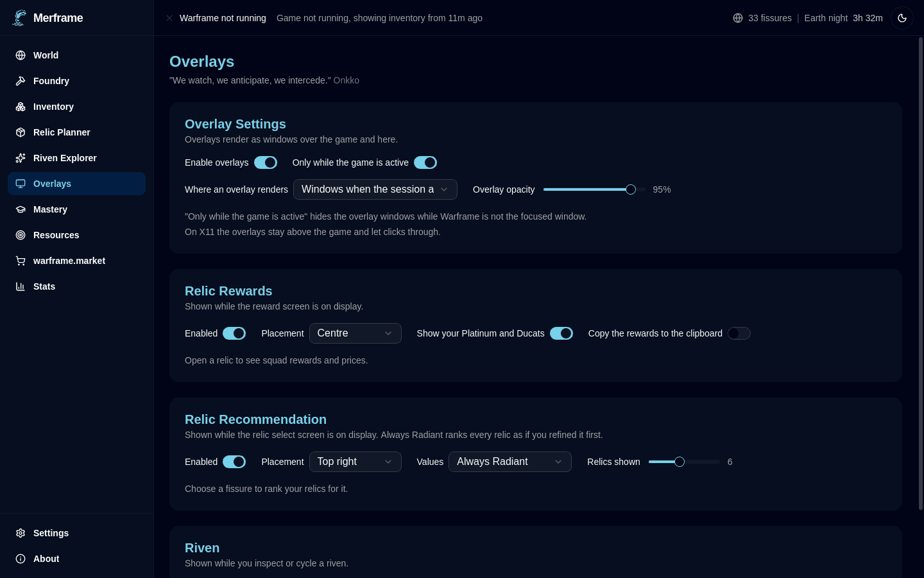
Task: Click the Overlays page heading
Action: coord(201,62)
